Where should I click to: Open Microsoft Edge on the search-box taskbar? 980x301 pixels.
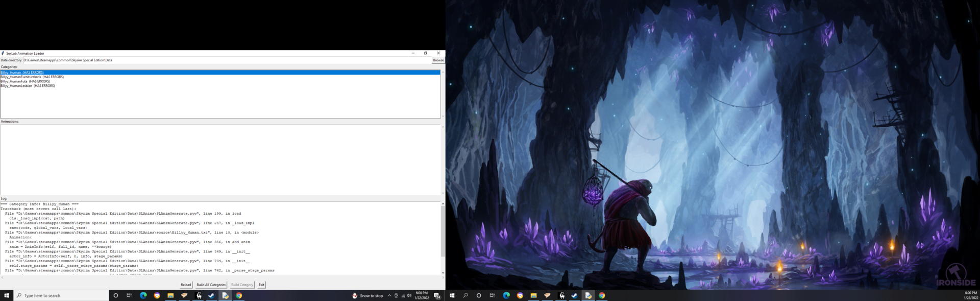[x=143, y=295]
